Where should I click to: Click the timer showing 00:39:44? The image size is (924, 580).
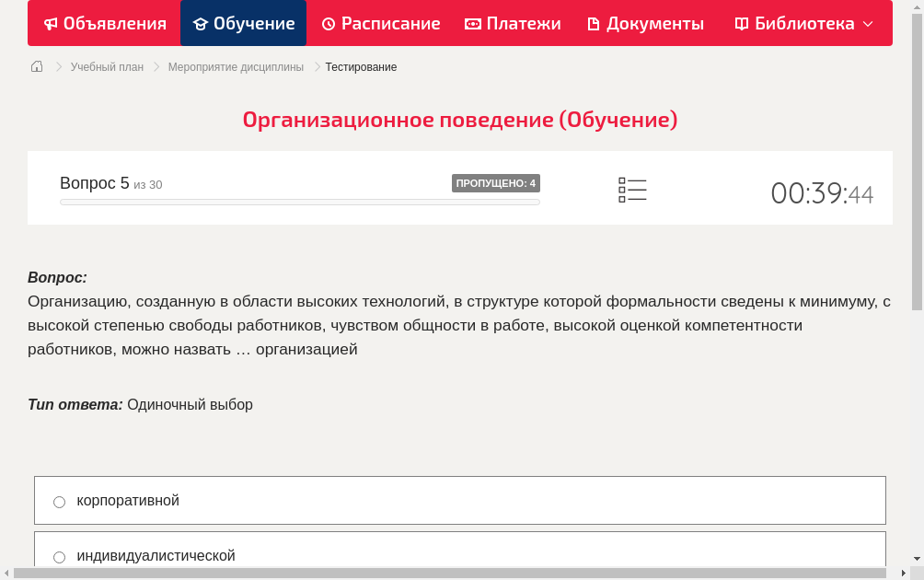822,193
